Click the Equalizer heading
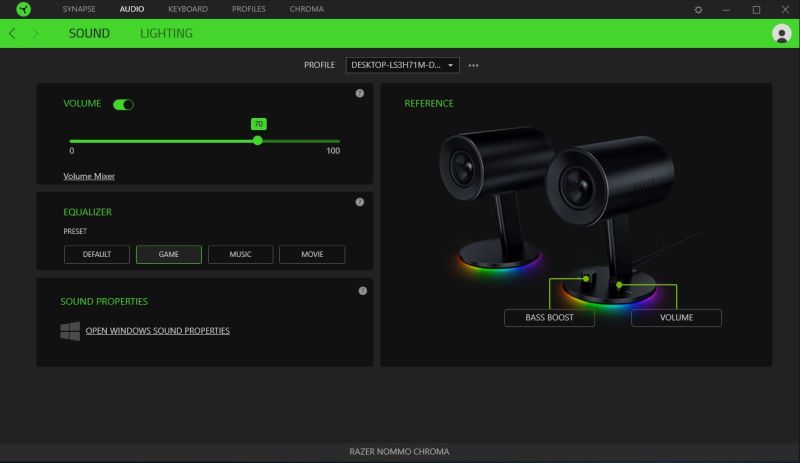This screenshot has height=463, width=800. 87,212
